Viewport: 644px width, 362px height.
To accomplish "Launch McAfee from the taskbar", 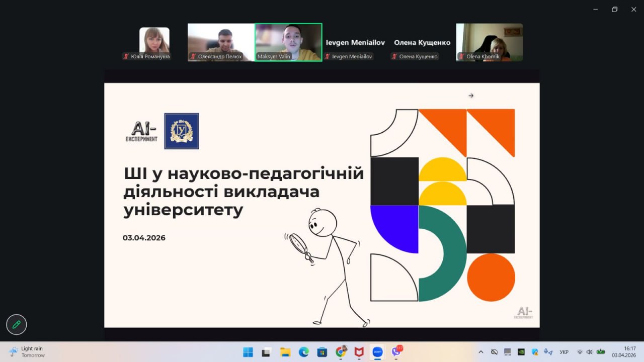I will click(x=359, y=352).
